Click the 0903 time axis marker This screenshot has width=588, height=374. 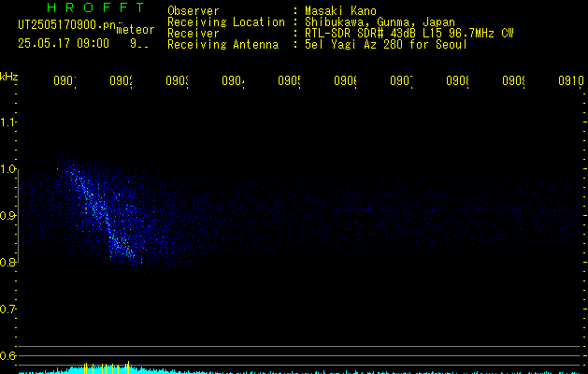pos(177,80)
